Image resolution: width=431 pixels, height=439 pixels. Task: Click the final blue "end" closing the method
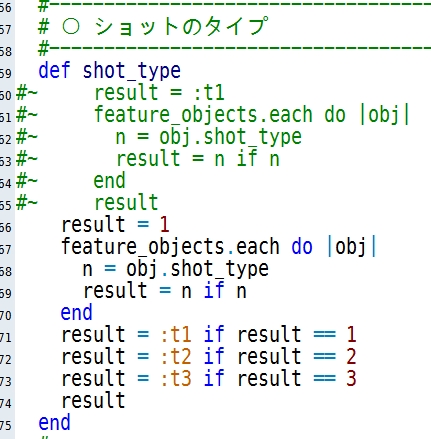pyautogui.click(x=54, y=423)
